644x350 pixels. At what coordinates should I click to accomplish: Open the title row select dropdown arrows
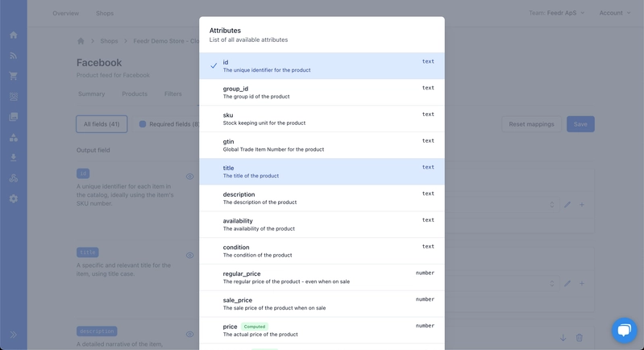(552, 283)
